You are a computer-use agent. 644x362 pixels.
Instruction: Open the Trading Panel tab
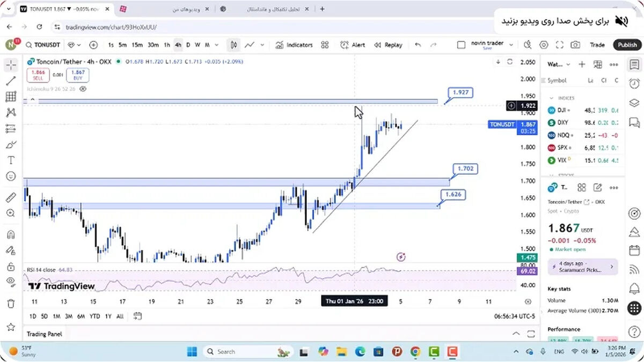pos(45,334)
